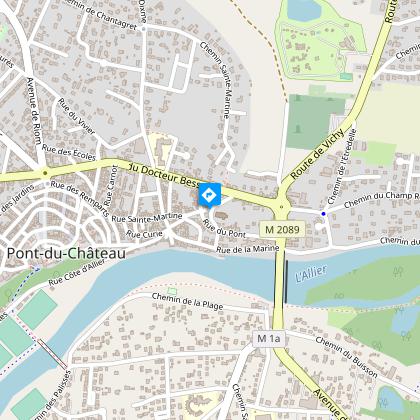Click the blue dot on Chemin du Champ
This screenshot has width=420, height=420.
click(323, 214)
